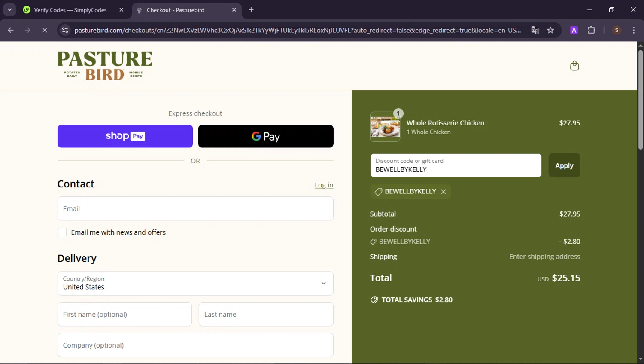The image size is (644, 364).
Task: Open a new browser tab
Action: [x=251, y=10]
